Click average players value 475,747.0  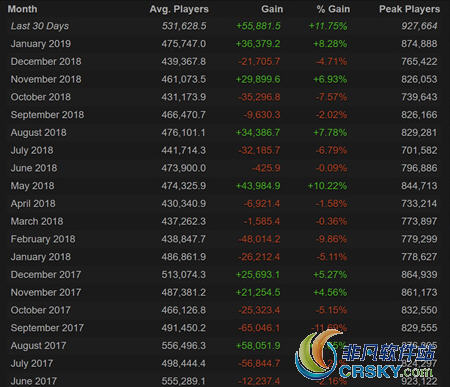click(184, 44)
